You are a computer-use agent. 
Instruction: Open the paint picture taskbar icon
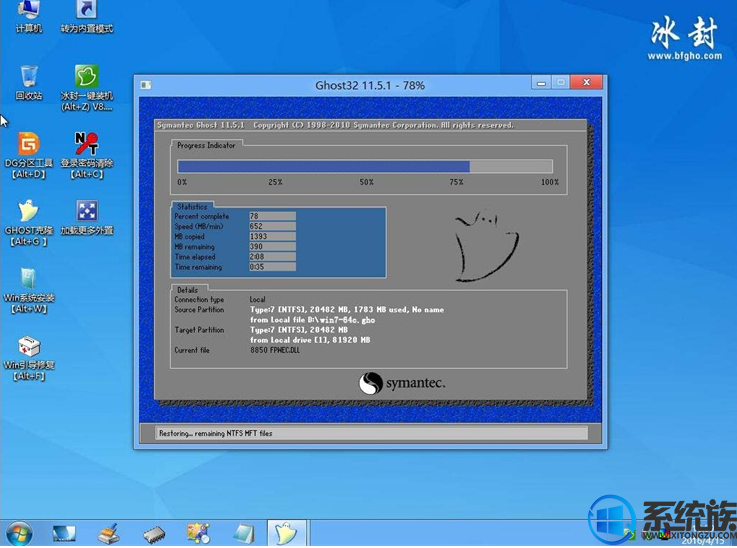pyautogui.click(x=198, y=533)
